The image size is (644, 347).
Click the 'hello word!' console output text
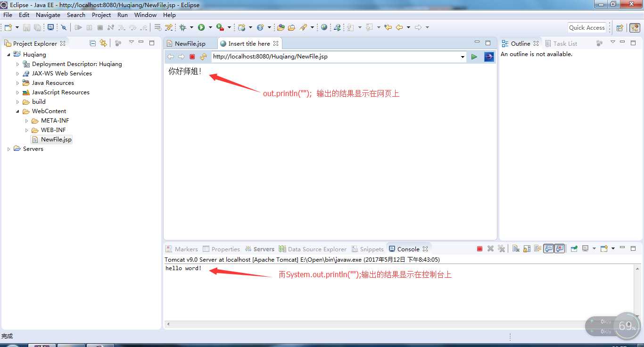tap(183, 268)
